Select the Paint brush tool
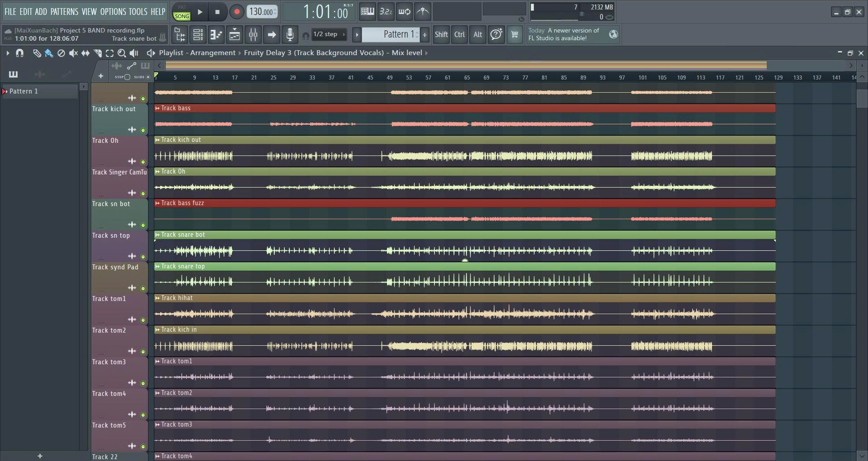This screenshot has width=868, height=461. 49,53
